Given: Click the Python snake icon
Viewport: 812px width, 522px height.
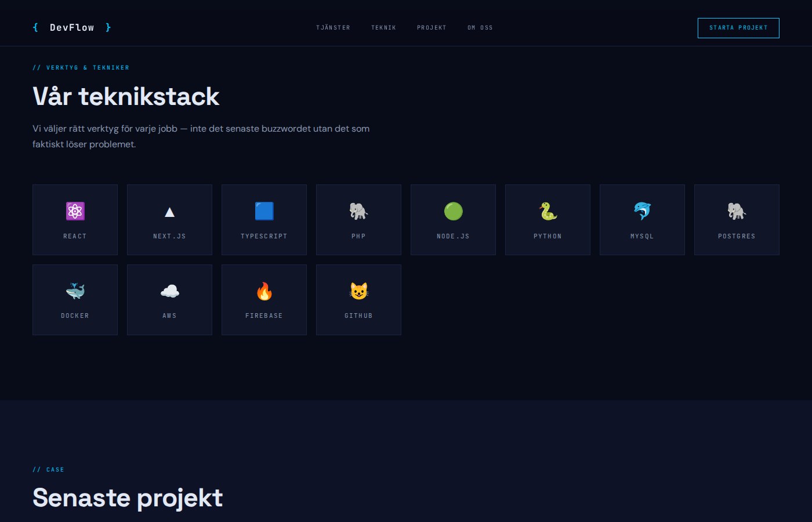Looking at the screenshot, I should point(548,211).
